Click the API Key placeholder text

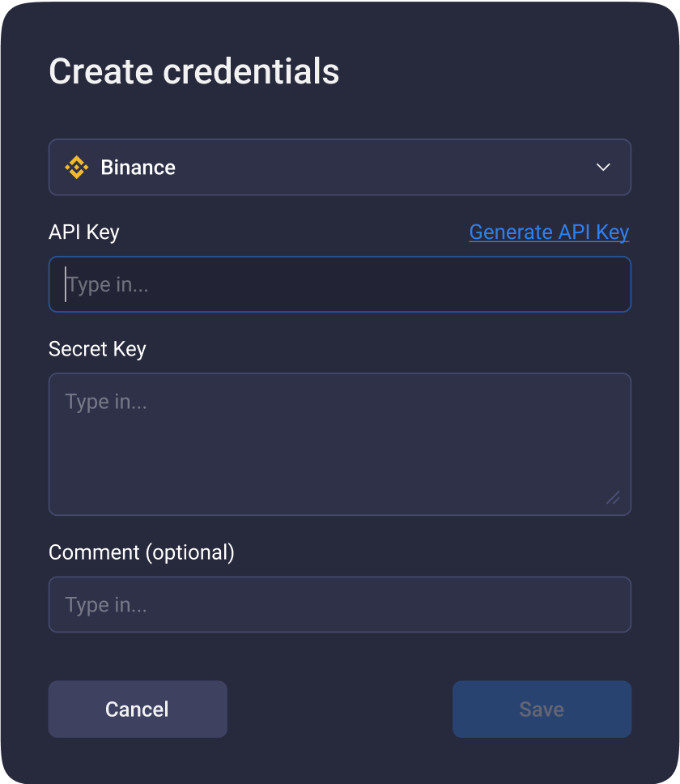click(x=108, y=285)
